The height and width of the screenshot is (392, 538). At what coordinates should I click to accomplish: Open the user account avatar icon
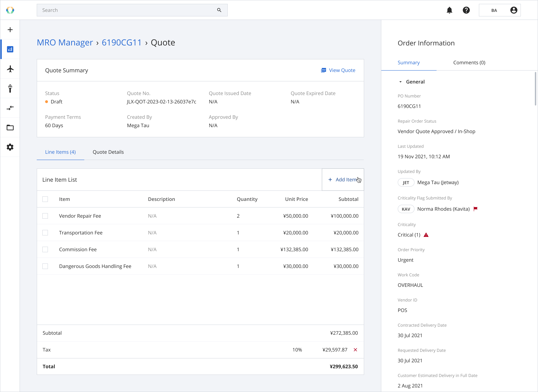click(514, 10)
